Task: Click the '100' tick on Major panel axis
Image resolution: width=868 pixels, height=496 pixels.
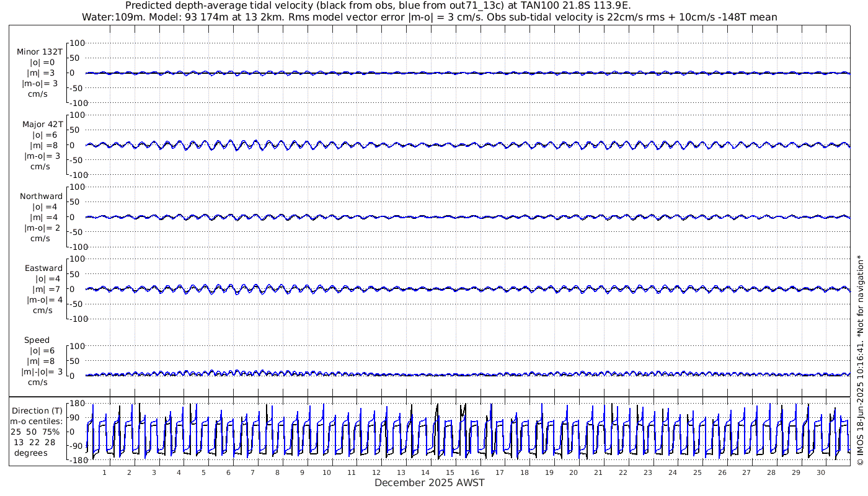Action: click(x=77, y=115)
